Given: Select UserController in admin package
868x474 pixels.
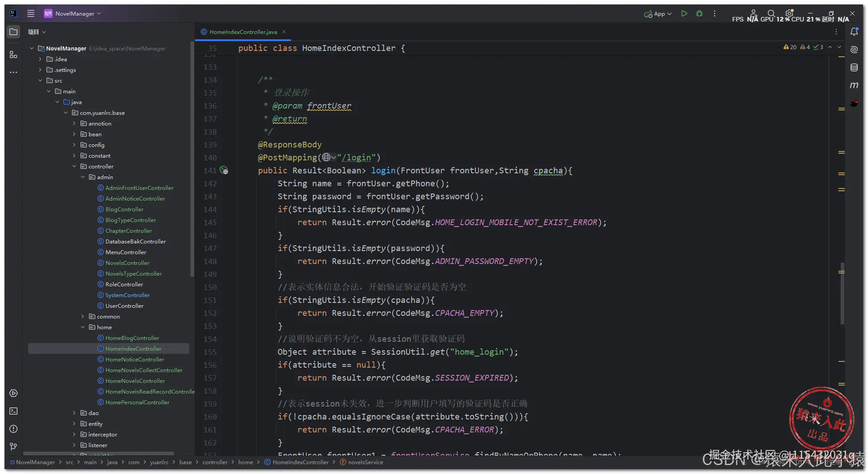Looking at the screenshot, I should (x=124, y=306).
